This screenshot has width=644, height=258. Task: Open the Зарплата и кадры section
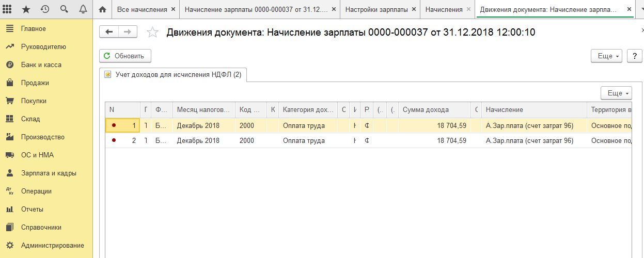pos(49,173)
